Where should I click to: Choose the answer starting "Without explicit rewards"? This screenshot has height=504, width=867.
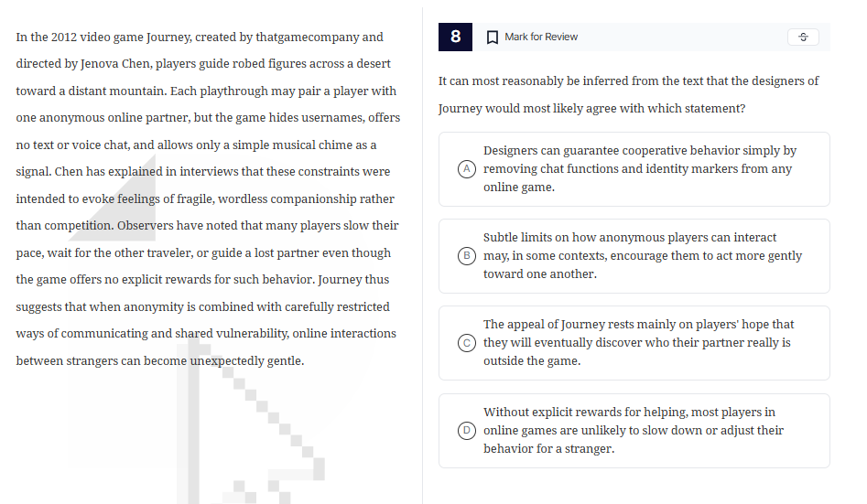633,431
